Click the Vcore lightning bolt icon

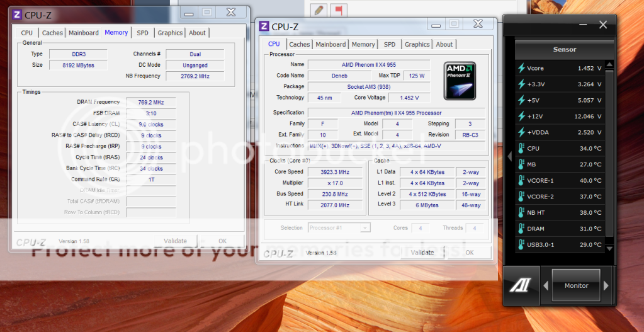(522, 68)
